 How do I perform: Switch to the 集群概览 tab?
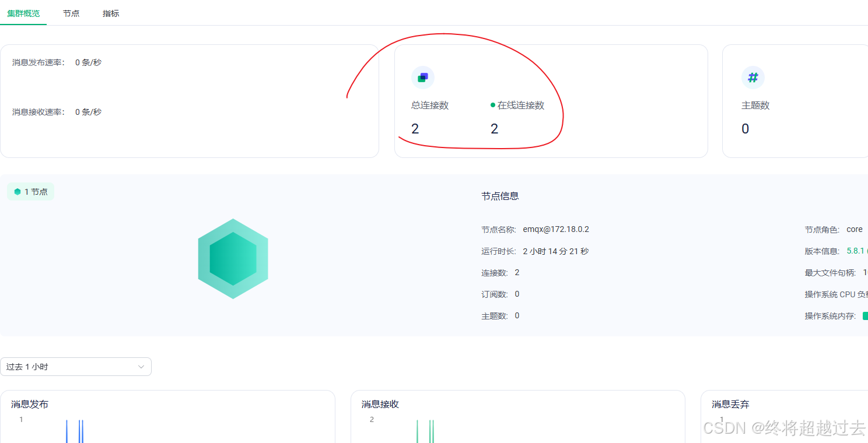click(x=23, y=13)
